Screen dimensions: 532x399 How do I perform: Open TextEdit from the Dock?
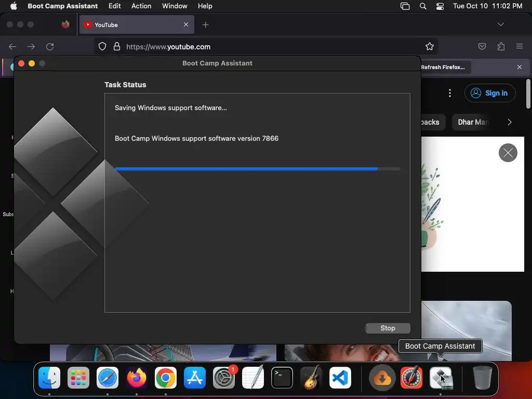(253, 378)
